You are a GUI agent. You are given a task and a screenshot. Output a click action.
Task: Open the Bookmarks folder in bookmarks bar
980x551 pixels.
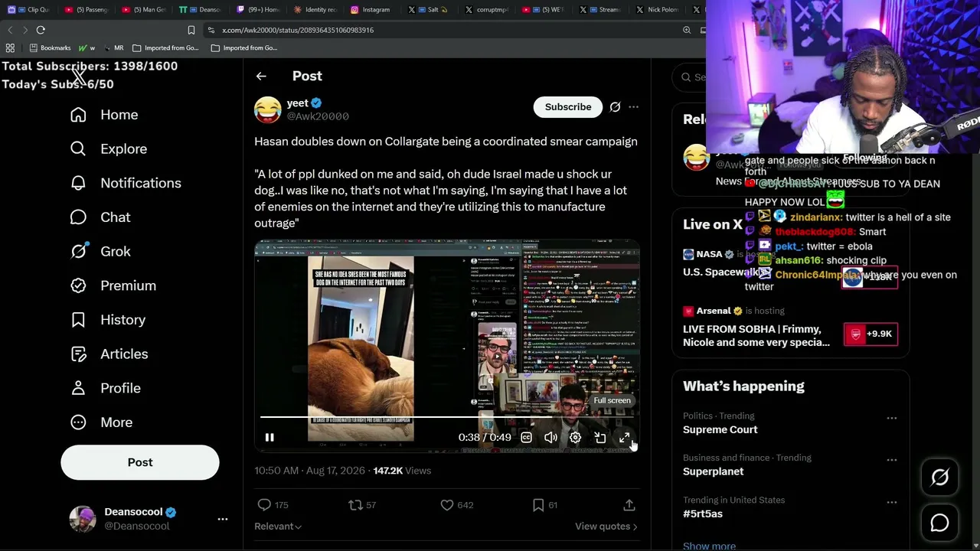pos(50,47)
